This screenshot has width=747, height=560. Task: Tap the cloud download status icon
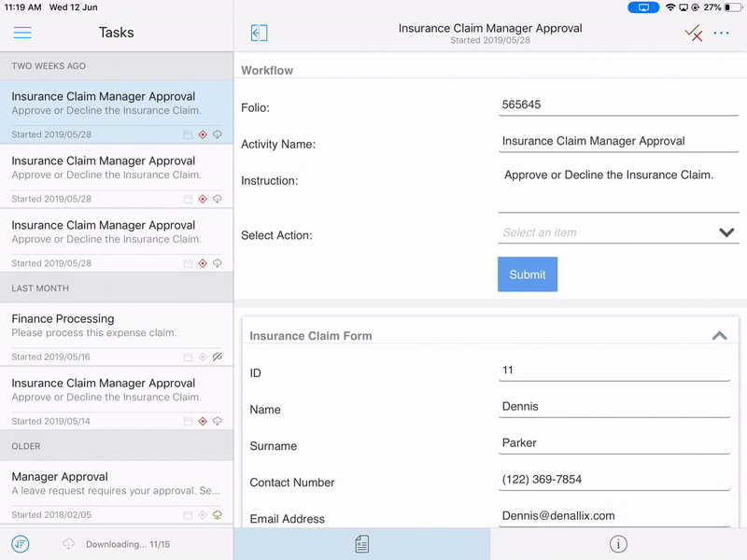click(x=69, y=544)
